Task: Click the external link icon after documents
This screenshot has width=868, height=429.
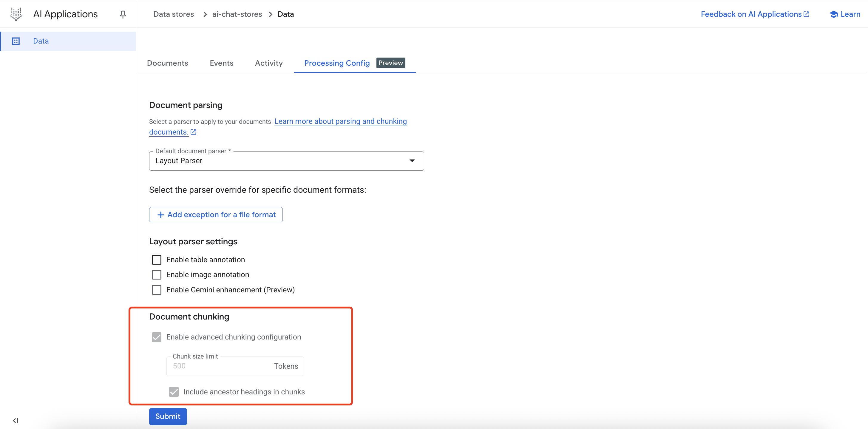Action: [x=193, y=132]
